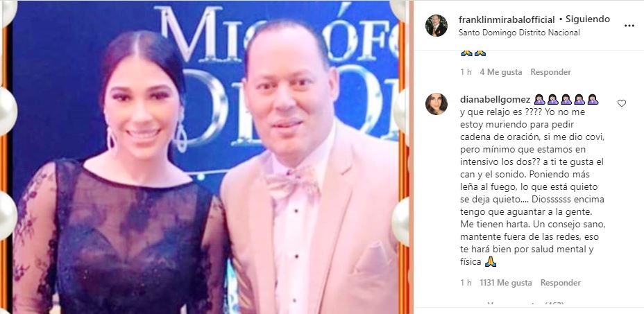Reply to dianabellgomez's comment via Responder
Screen dimensions: 644x314
pyautogui.click(x=560, y=283)
